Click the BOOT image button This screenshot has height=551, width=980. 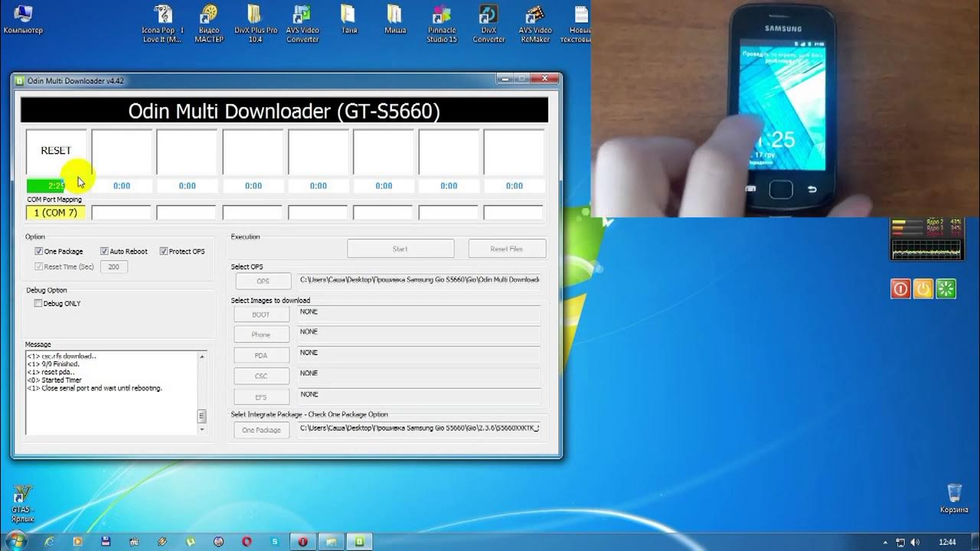tap(261, 315)
